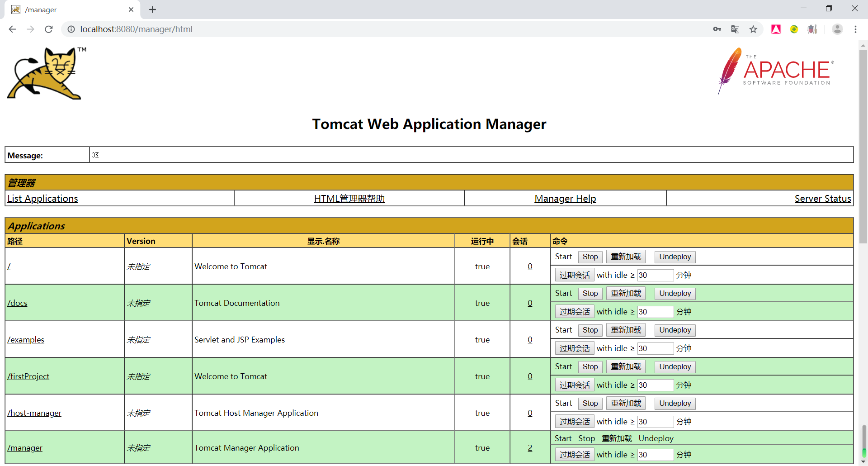
Task: Undeploy the /examples application
Action: pos(675,330)
